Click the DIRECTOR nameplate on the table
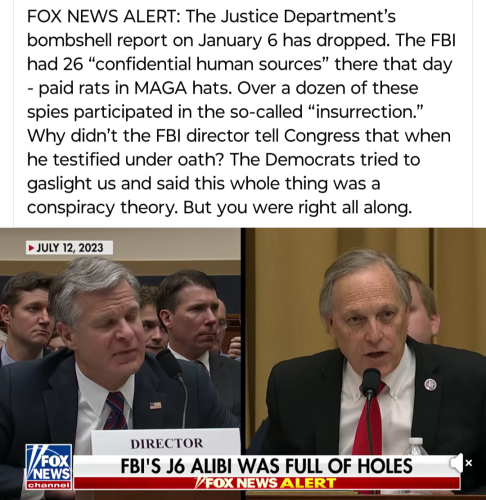The image size is (486, 500). coord(166,443)
